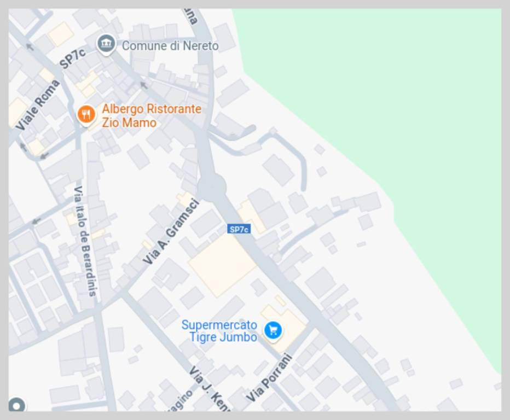The image size is (510, 420).
Task: Click the Via Porrani street label
Action: coord(269,378)
